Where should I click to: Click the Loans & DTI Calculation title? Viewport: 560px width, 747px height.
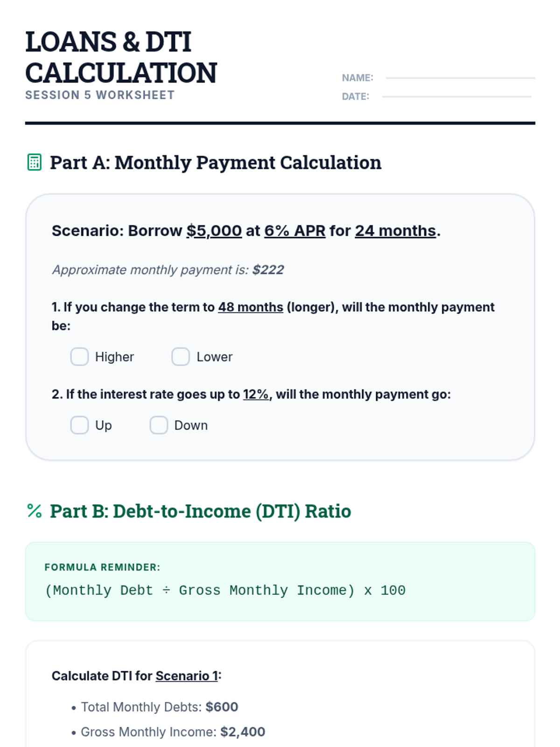[121, 57]
